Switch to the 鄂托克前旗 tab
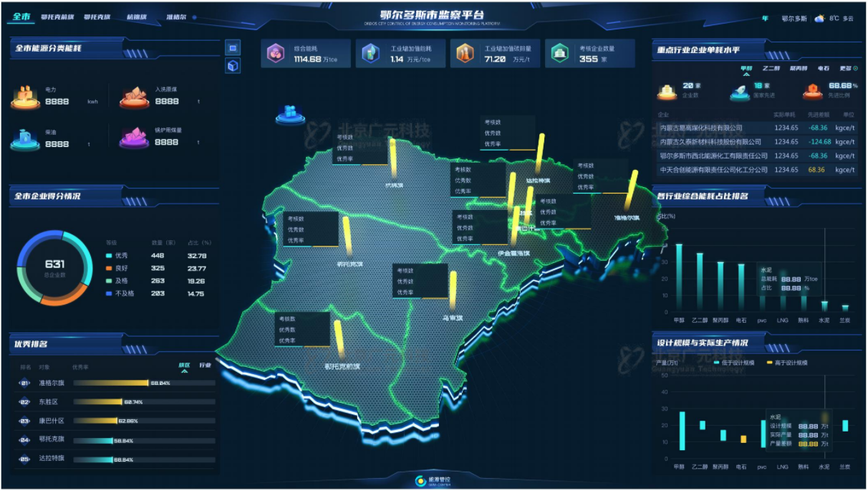868x491 pixels. [x=57, y=17]
